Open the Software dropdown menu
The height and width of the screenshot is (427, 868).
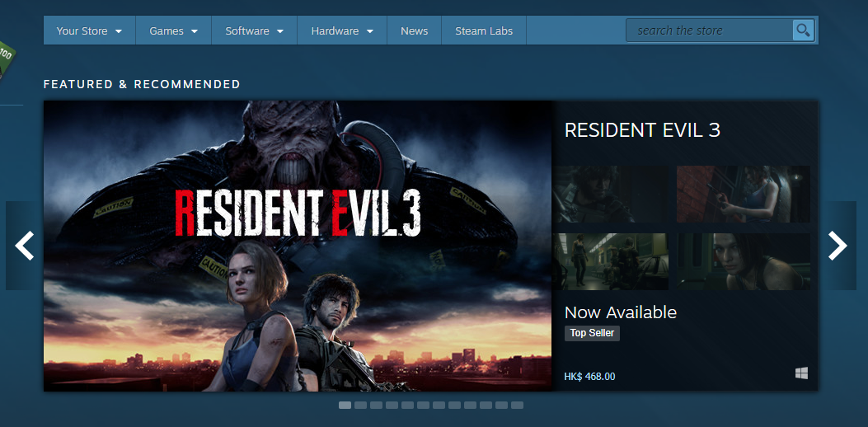254,31
